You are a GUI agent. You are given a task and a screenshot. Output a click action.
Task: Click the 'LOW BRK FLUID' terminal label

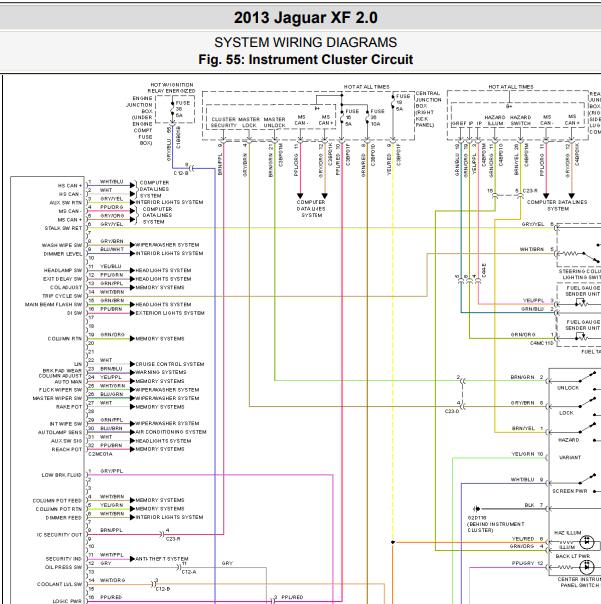click(62, 475)
